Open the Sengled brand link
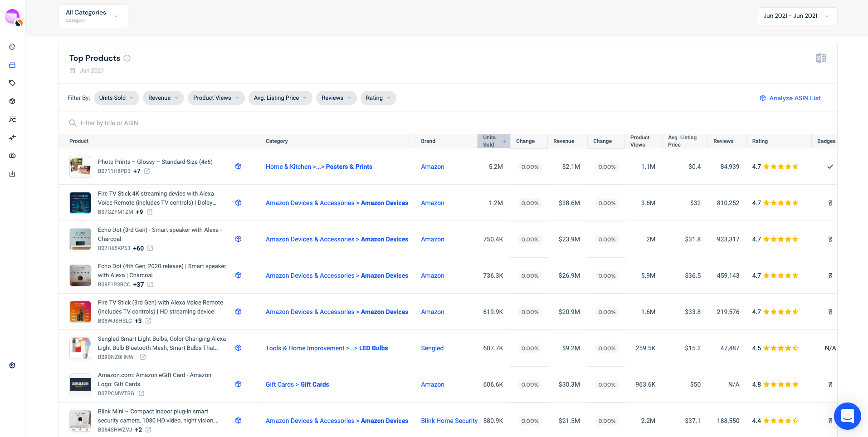868x437 pixels. pyautogui.click(x=432, y=348)
